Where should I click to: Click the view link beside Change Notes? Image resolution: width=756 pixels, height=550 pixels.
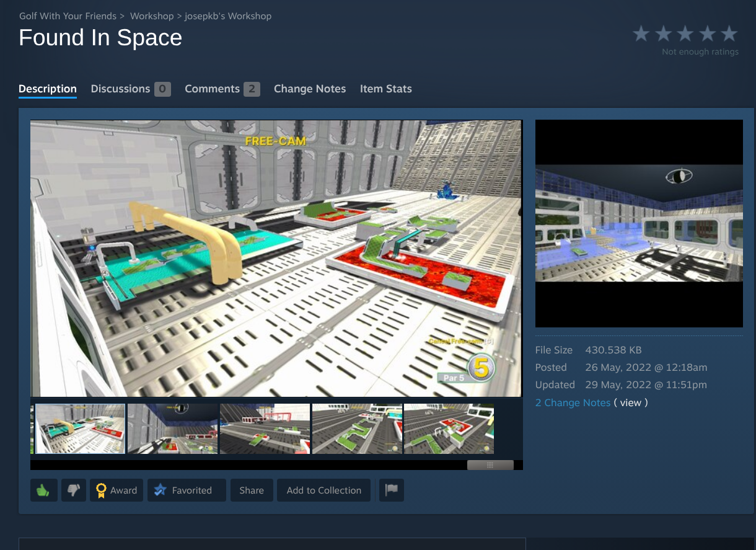[631, 402]
